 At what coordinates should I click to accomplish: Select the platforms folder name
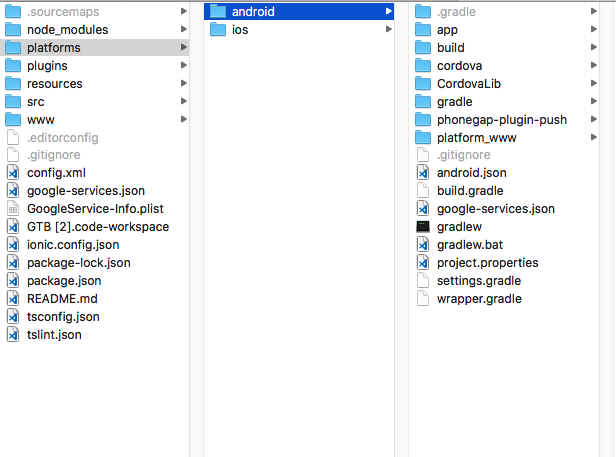click(x=54, y=48)
